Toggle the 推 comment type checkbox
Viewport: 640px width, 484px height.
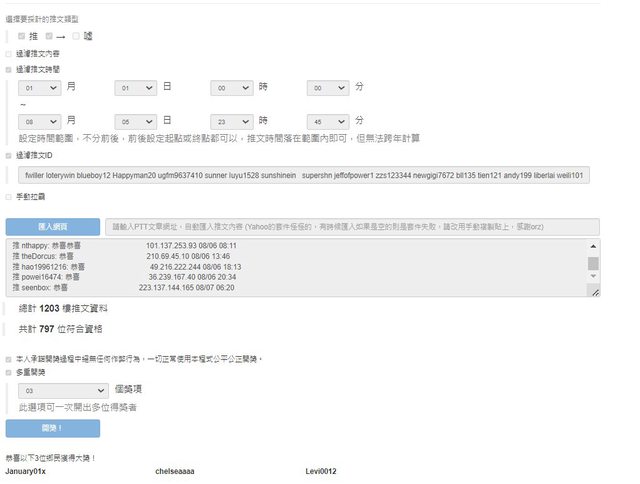[x=21, y=36]
